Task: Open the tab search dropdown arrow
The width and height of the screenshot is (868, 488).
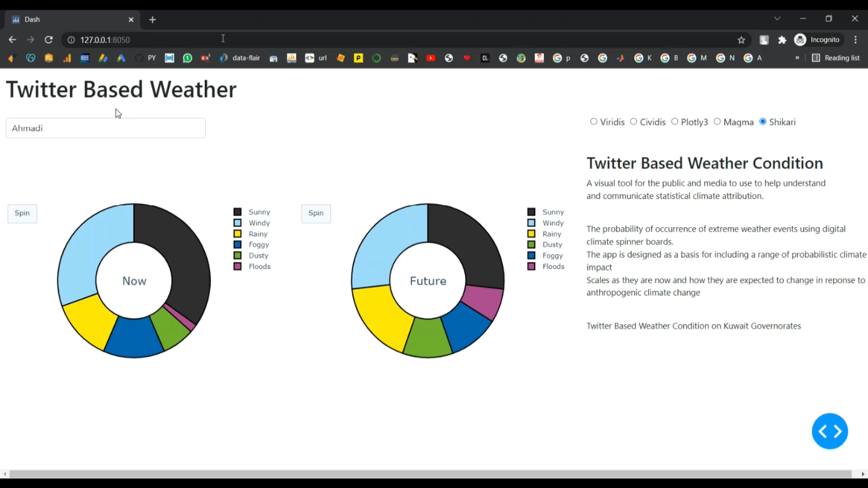Action: [x=777, y=19]
